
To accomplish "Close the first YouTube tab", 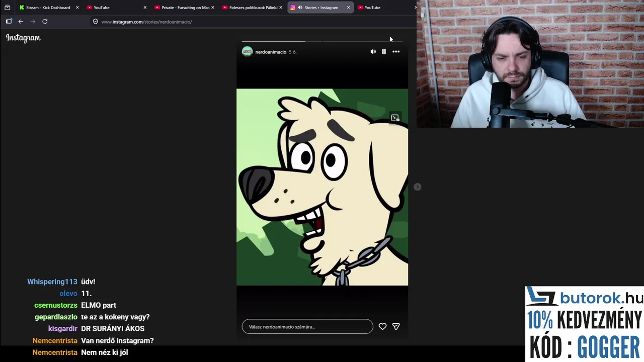I will [x=145, y=8].
